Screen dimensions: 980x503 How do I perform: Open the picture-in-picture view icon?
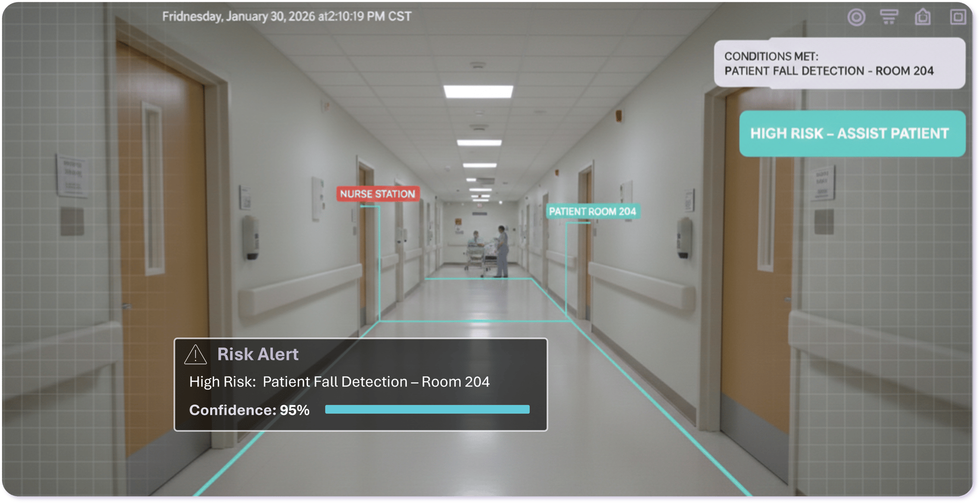pos(957,18)
